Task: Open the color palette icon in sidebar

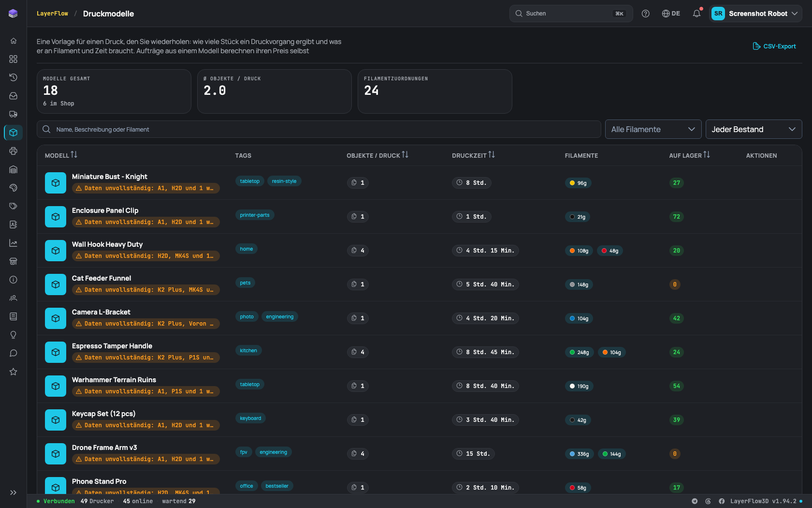Action: click(x=13, y=188)
